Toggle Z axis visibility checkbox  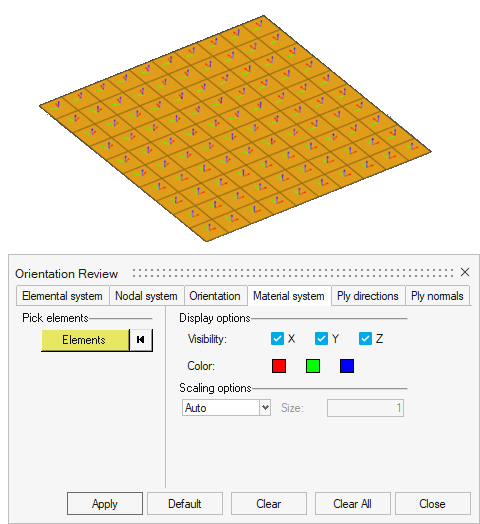[x=365, y=339]
